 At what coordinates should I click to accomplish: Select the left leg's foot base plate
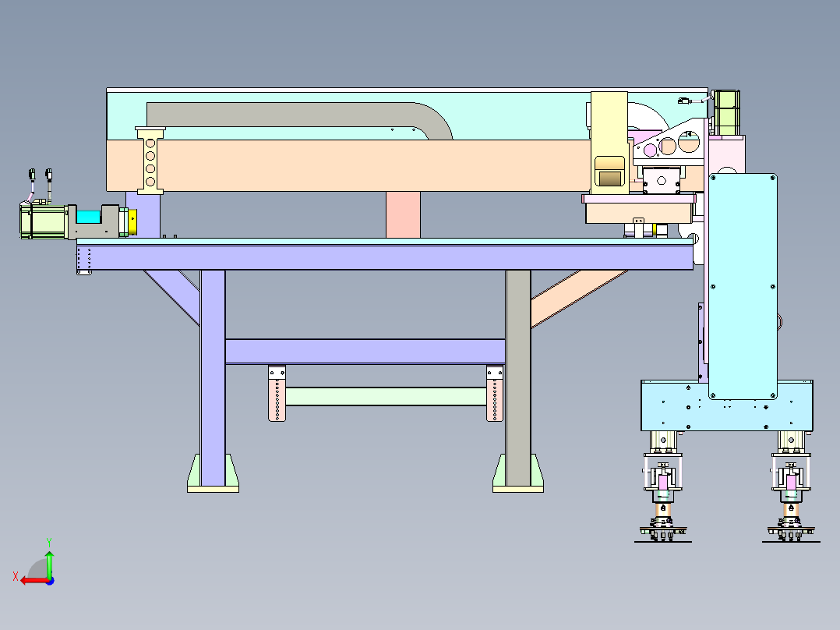[213, 489]
